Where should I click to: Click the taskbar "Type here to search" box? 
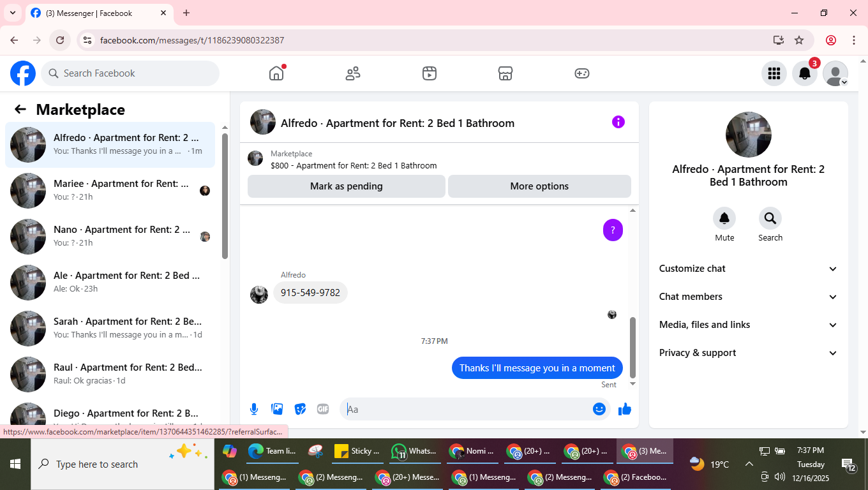[123, 464]
